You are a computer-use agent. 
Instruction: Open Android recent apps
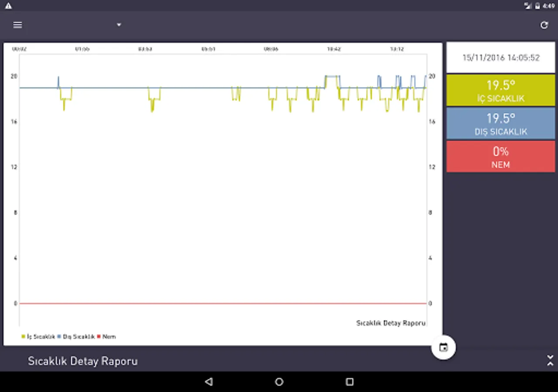[349, 382]
